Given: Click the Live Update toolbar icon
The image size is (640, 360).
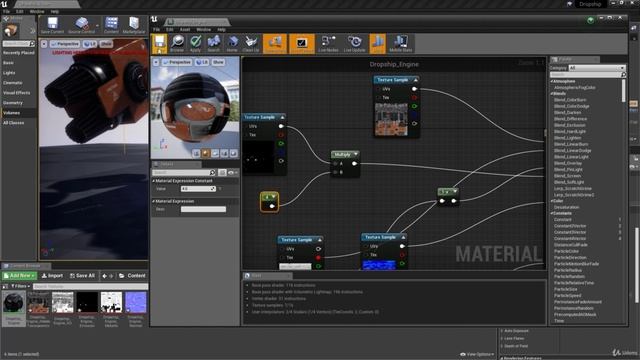Looking at the screenshot, I should [354, 44].
